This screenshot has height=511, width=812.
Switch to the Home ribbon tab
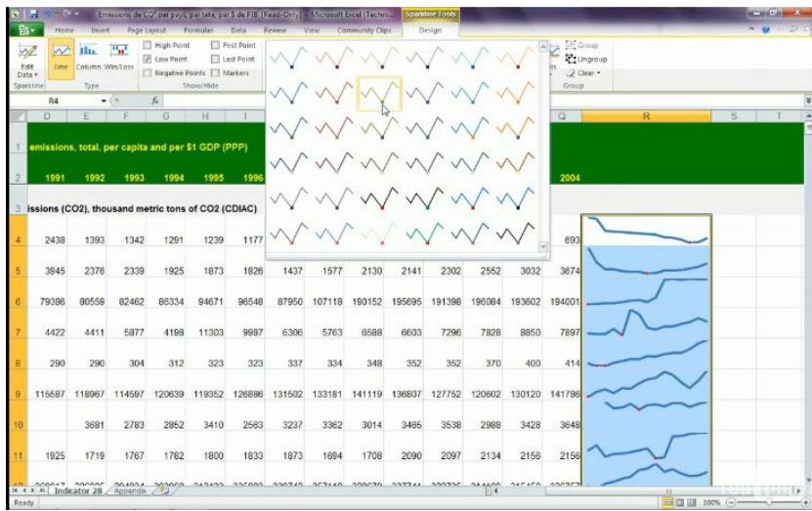64,30
